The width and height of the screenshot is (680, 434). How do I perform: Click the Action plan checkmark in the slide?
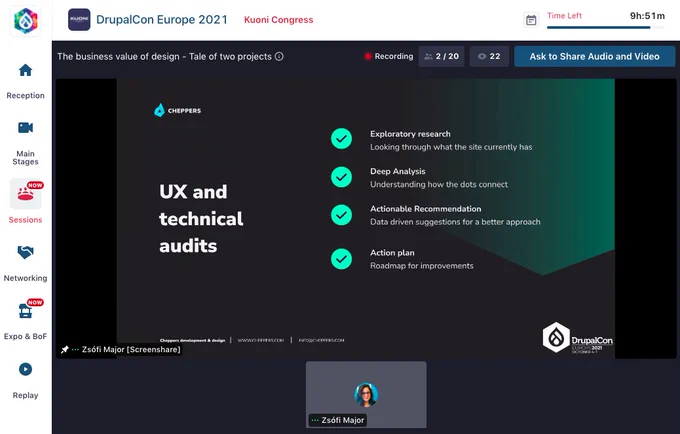click(341, 259)
